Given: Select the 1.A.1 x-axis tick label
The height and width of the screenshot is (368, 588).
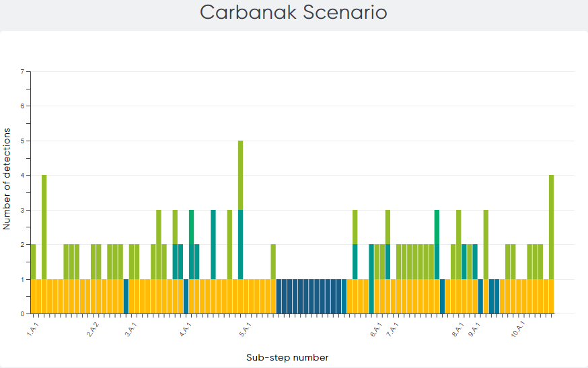Looking at the screenshot, I should [32, 329].
